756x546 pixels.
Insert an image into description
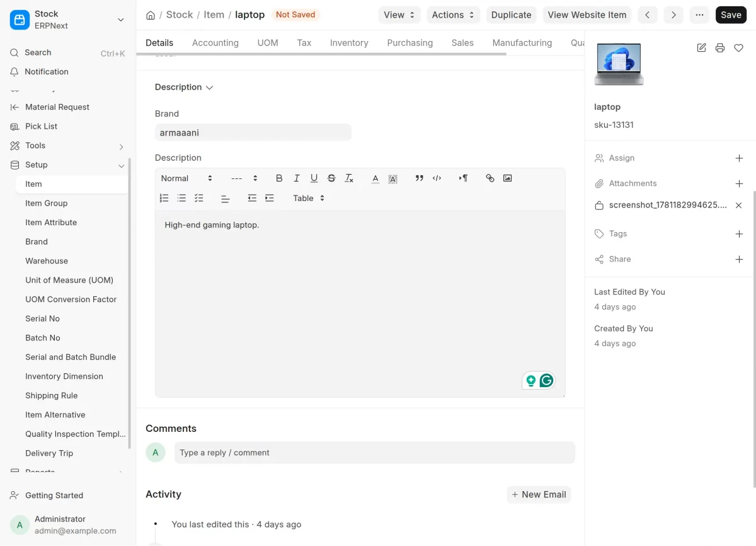507,178
